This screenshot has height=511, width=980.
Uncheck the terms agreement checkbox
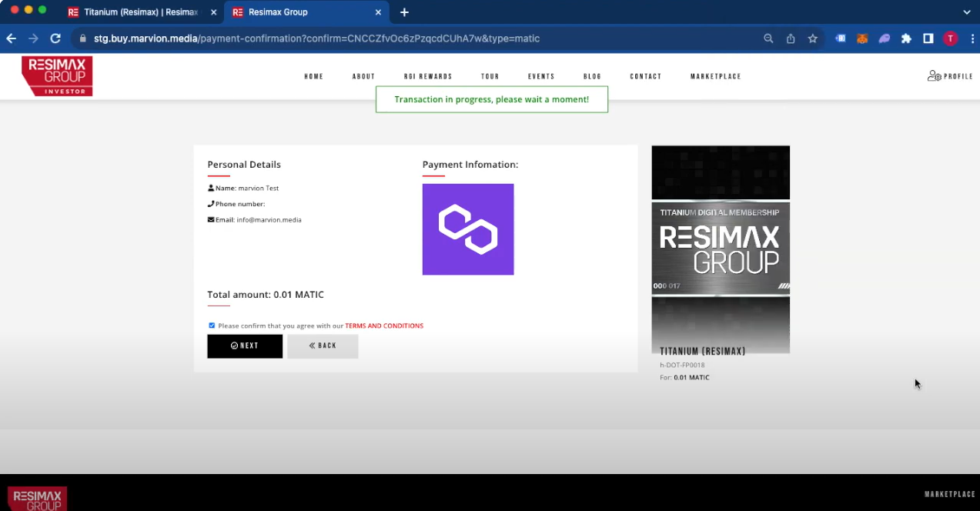point(212,326)
